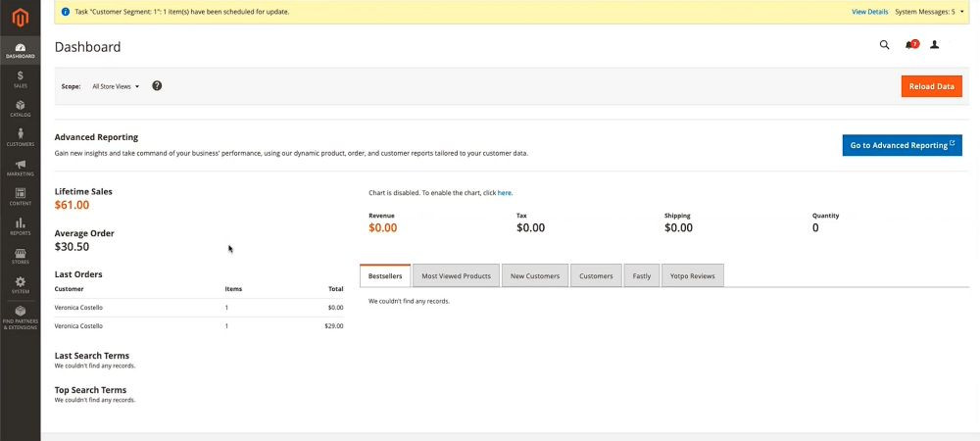
Task: Click the search magnifier icon
Action: click(x=884, y=45)
